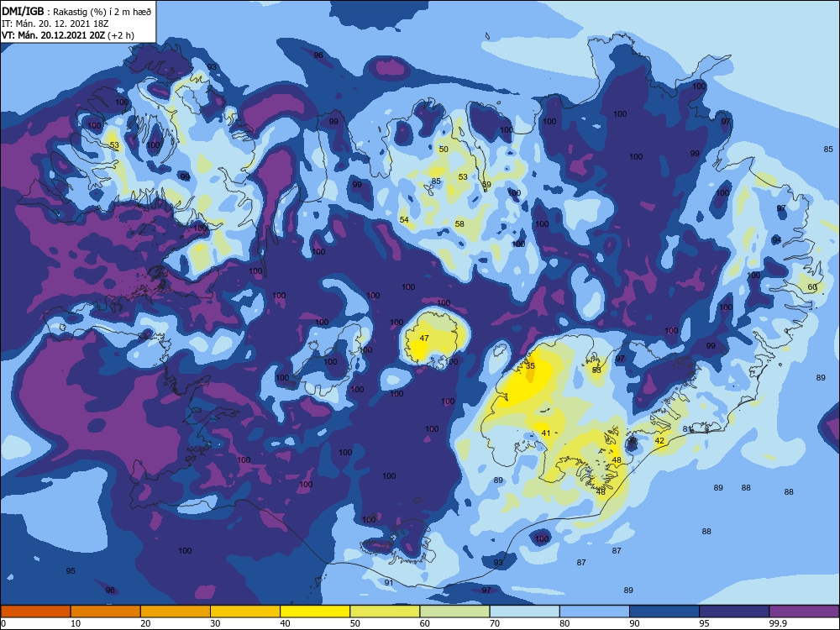
Task: Click the humidity value 42 on the map
Action: [659, 441]
